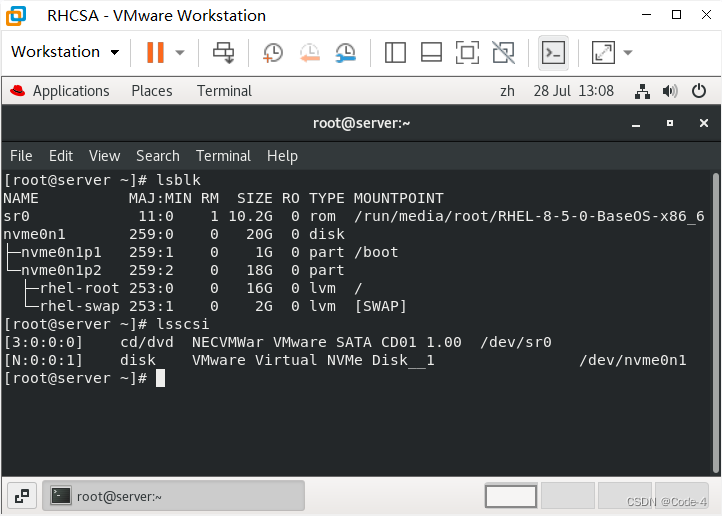The image size is (722, 516).
Task: Open the Workstation dropdown menu
Action: (65, 52)
